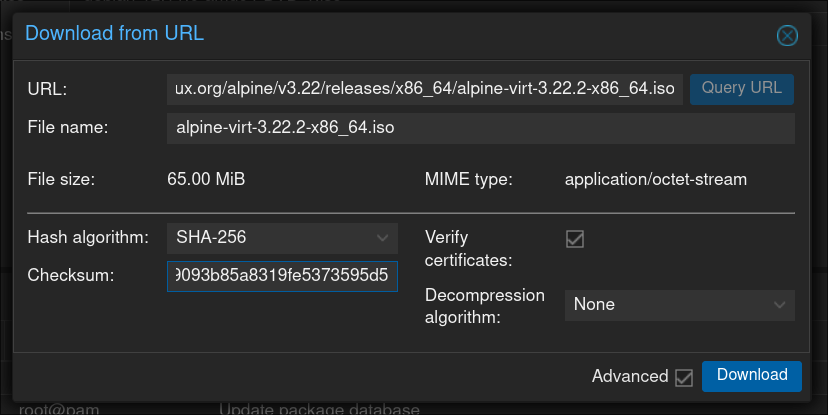This screenshot has width=828, height=415.
Task: Click the Hash algorithm label
Action: 88,238
